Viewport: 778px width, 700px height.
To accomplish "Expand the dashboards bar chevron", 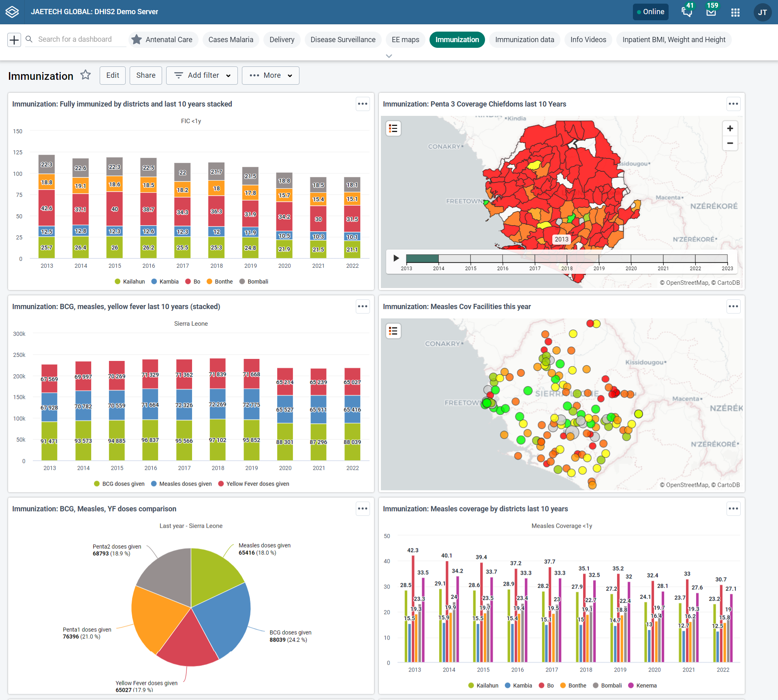I will click(x=389, y=56).
